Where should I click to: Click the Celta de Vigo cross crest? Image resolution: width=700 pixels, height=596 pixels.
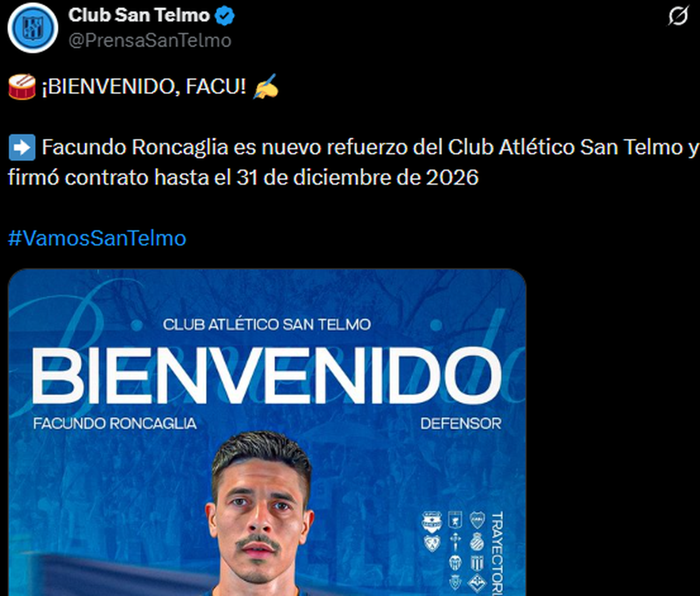click(x=456, y=542)
